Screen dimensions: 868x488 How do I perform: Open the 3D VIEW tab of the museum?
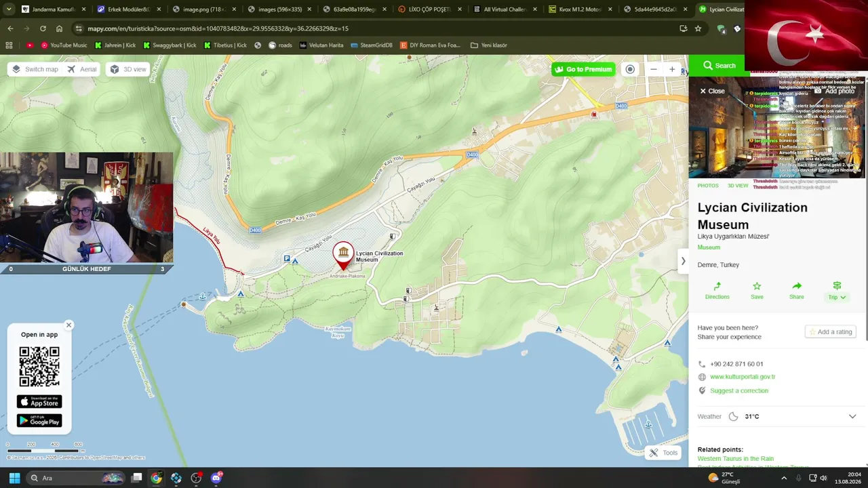click(738, 186)
